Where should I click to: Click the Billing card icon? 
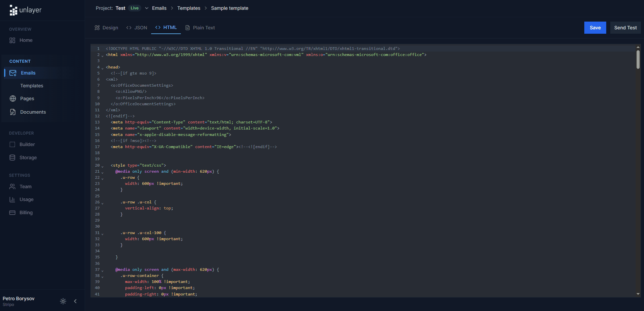tap(12, 213)
